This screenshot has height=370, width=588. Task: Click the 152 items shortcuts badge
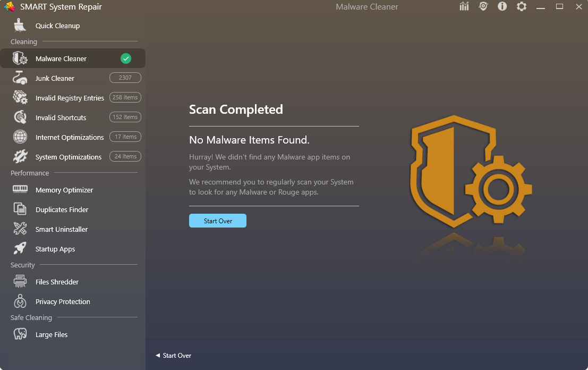(125, 117)
